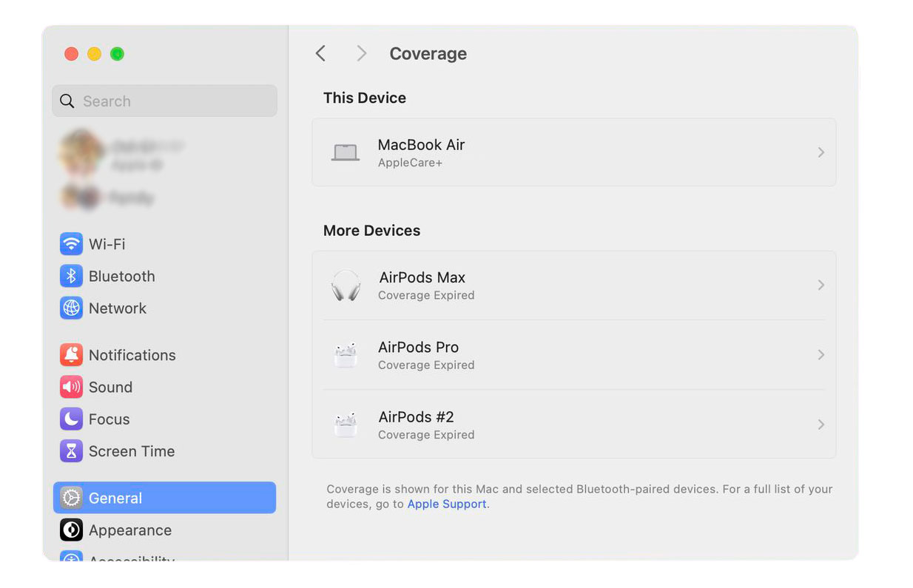Click the Bluetooth sidebar icon

71,276
